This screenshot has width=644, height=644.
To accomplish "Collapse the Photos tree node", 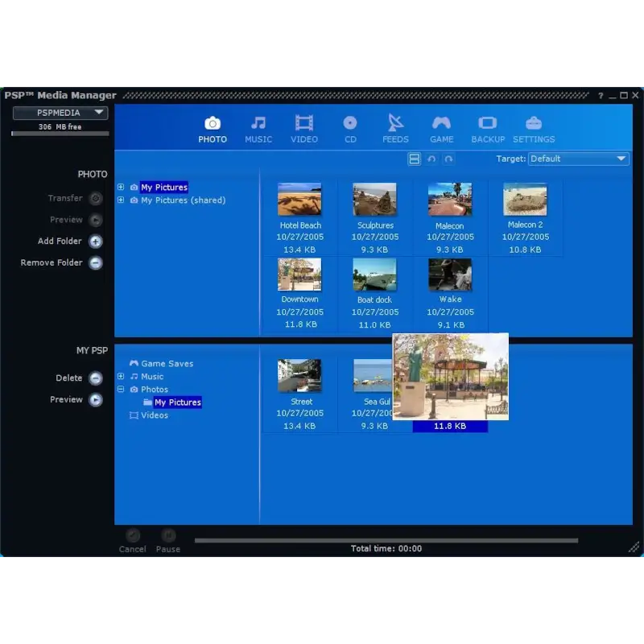I will tap(121, 390).
